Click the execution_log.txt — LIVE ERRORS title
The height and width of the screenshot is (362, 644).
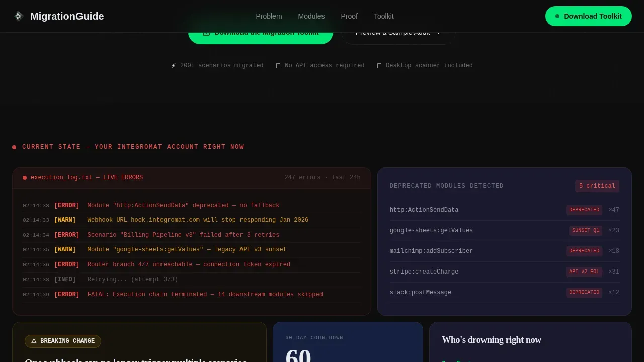pyautogui.click(x=87, y=178)
